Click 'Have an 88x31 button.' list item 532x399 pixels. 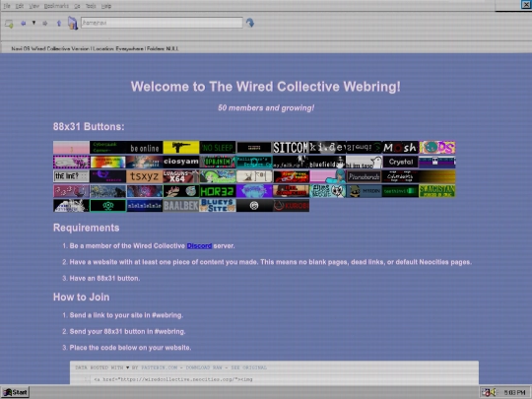point(104,278)
